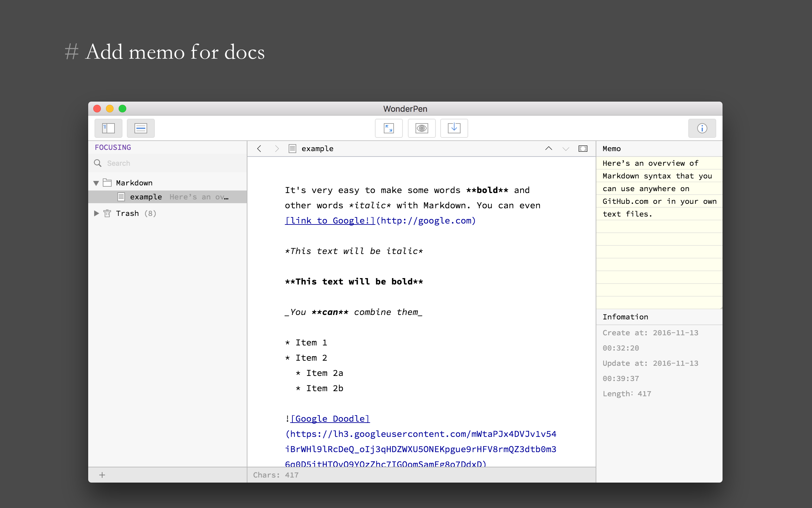Toggle the editor width icon
Screen dimensions: 812x508
[x=583, y=149]
